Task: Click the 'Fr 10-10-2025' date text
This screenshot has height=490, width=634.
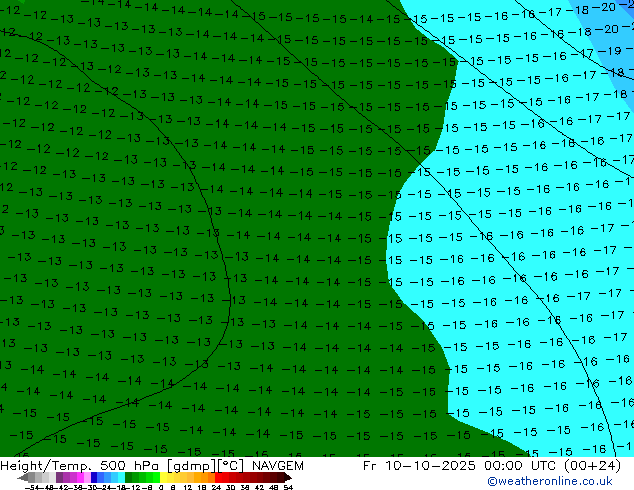Action: pos(419,465)
